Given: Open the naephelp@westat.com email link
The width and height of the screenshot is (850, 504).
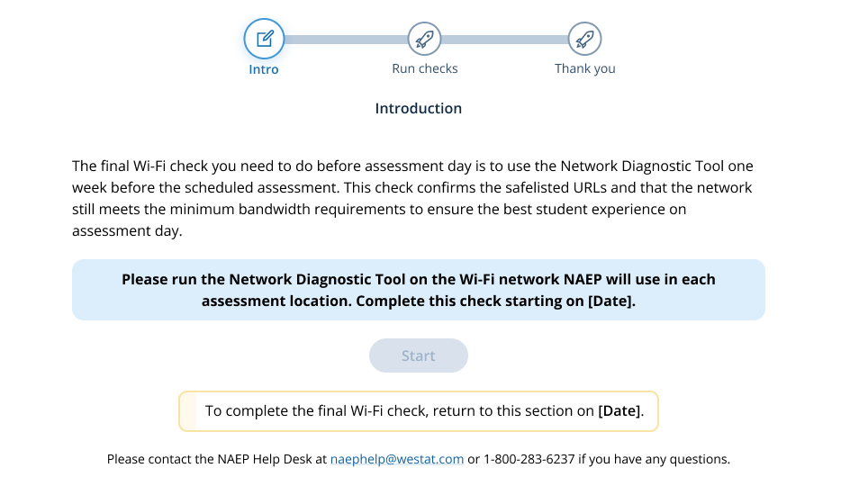Looking at the screenshot, I should 397,459.
